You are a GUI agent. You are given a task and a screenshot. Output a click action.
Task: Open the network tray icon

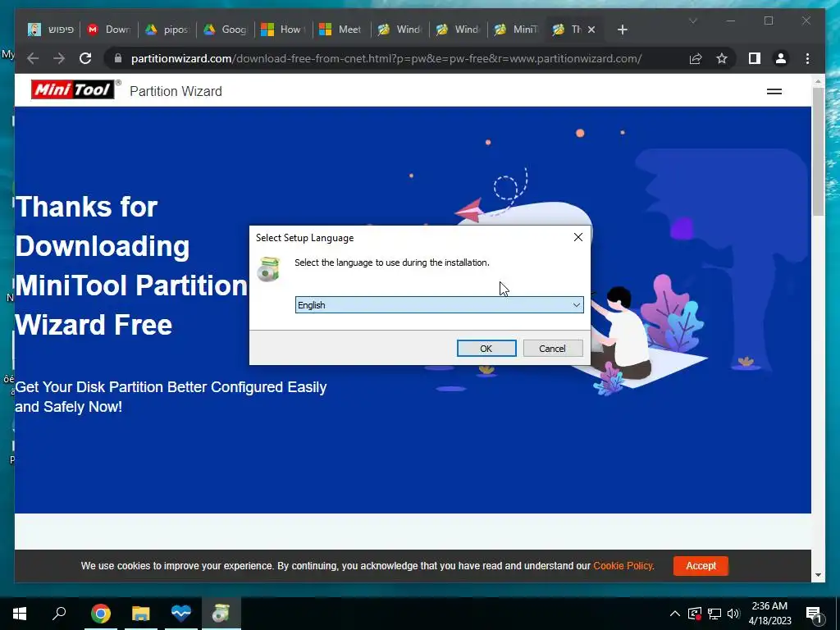(714, 614)
